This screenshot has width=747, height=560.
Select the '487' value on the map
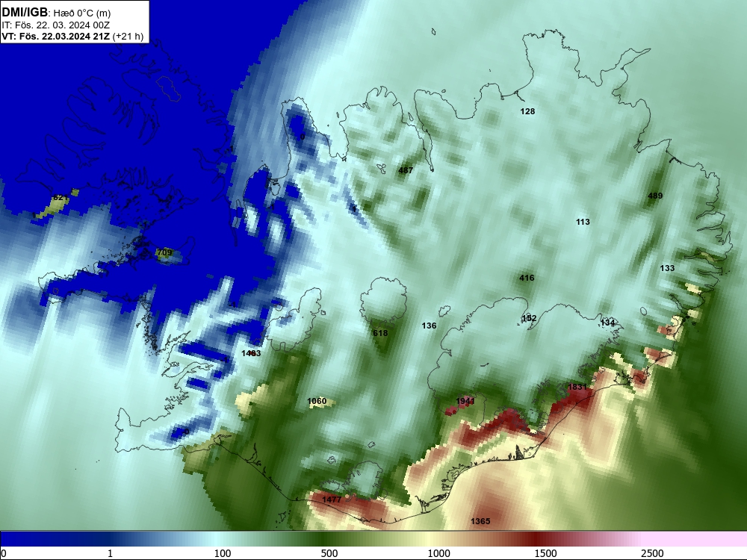pyautogui.click(x=406, y=170)
